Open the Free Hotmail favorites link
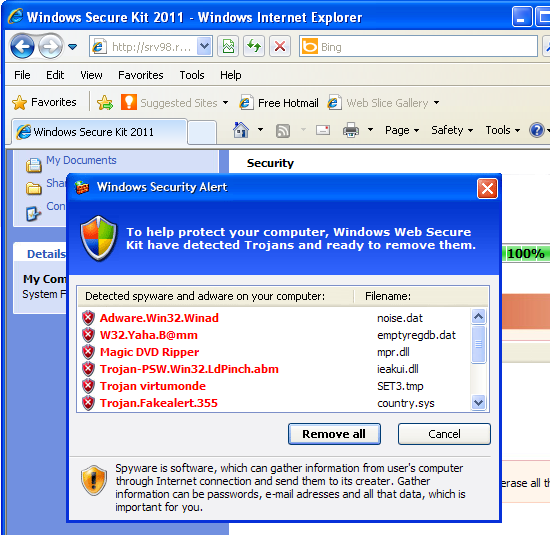 click(279, 102)
